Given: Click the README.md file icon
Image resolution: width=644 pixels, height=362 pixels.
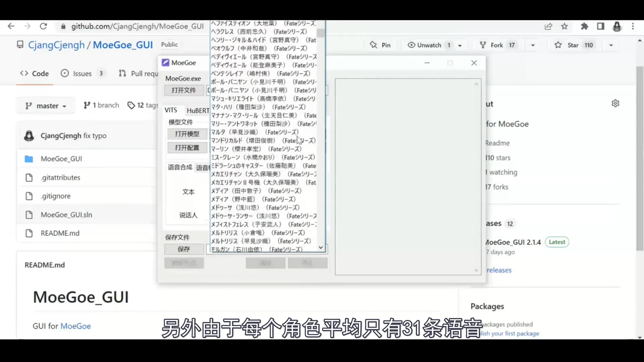Looking at the screenshot, I should coord(29,233).
